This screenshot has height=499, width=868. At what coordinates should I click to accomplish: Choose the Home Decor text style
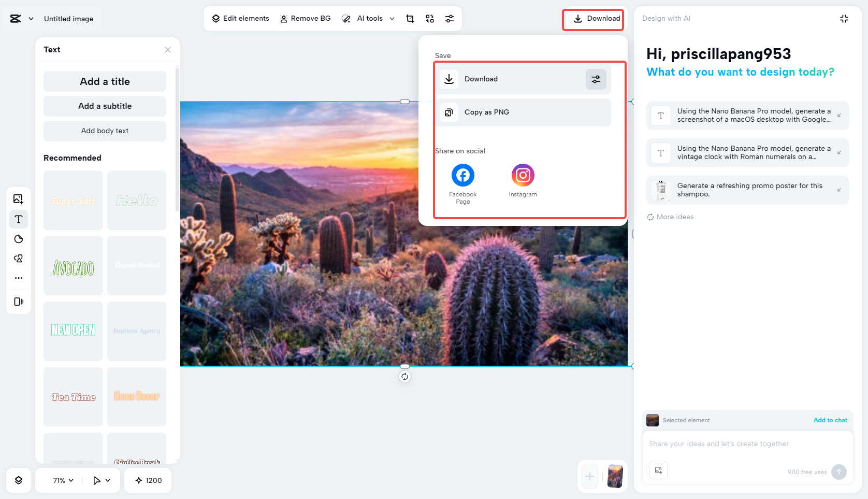pos(137,397)
